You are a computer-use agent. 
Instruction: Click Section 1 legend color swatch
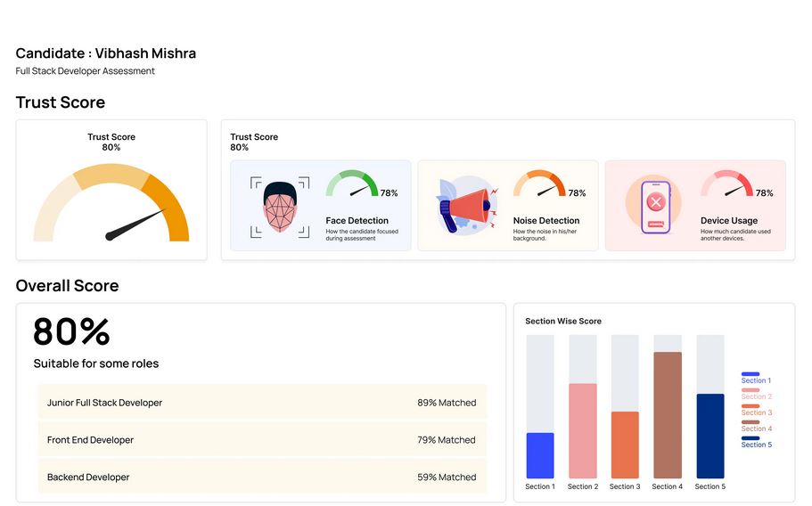[750, 374]
